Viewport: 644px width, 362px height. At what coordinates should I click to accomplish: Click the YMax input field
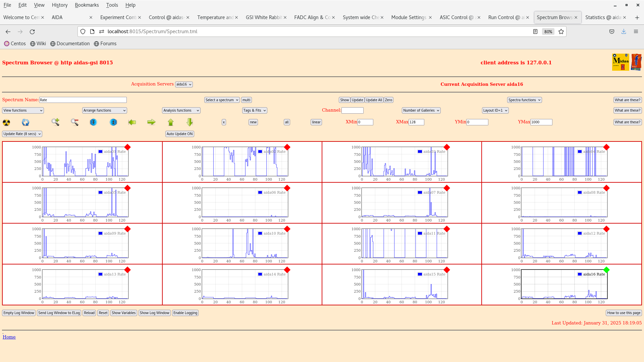click(541, 122)
